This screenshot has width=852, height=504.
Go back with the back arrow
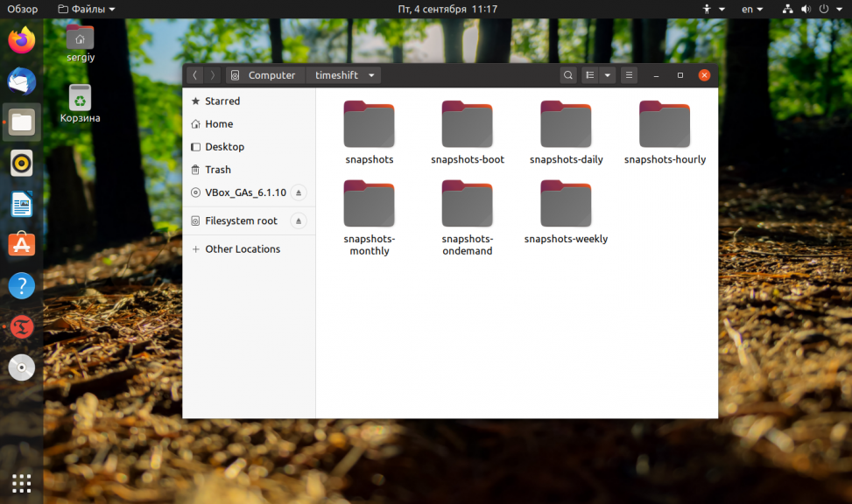pos(194,75)
